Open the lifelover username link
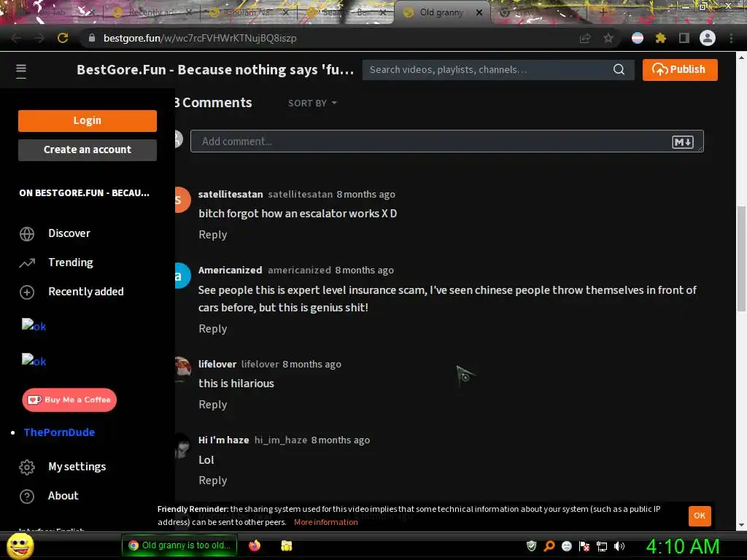This screenshot has height=560, width=747. coord(217,365)
